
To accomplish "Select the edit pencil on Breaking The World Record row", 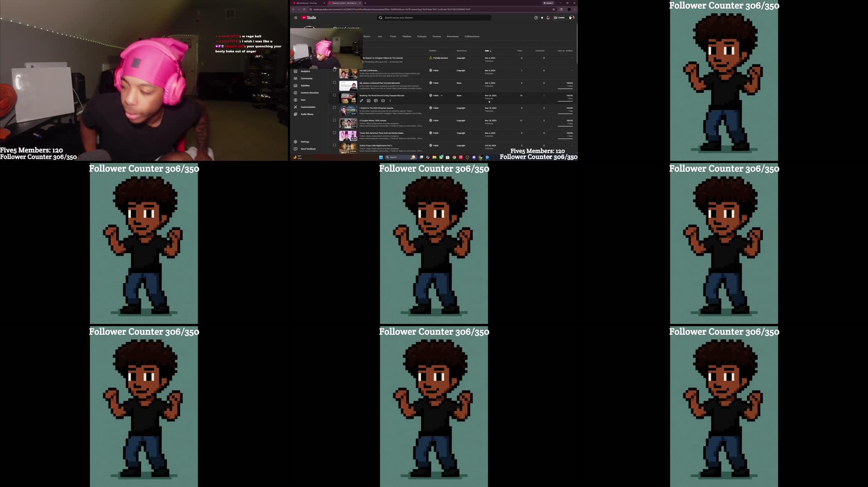I will click(x=361, y=101).
